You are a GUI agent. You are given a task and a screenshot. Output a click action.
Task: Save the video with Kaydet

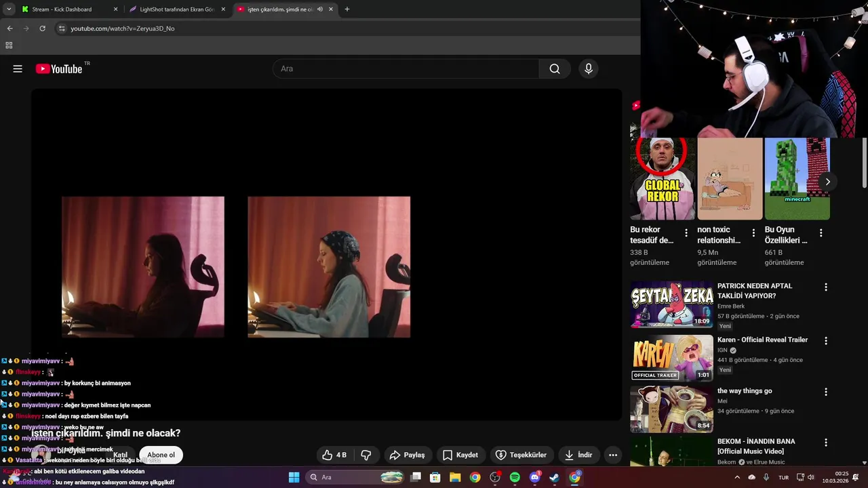(x=460, y=455)
